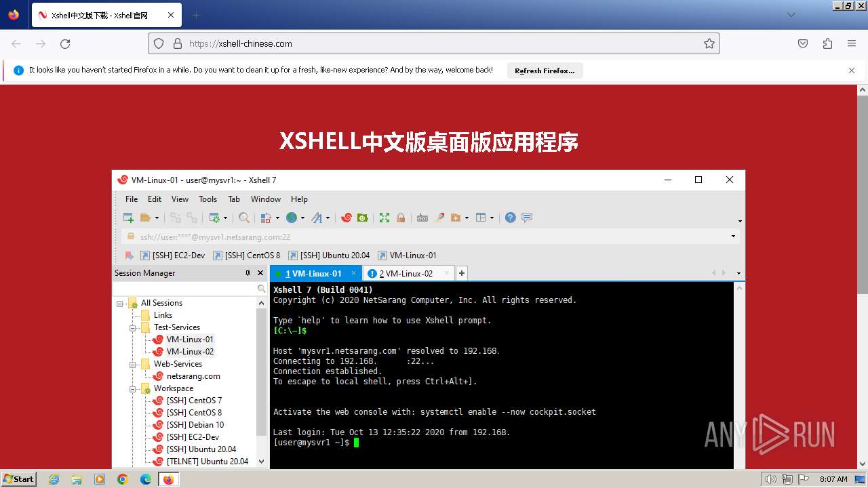Open dropdown arrow next to Properties gear icon

pos(226,218)
